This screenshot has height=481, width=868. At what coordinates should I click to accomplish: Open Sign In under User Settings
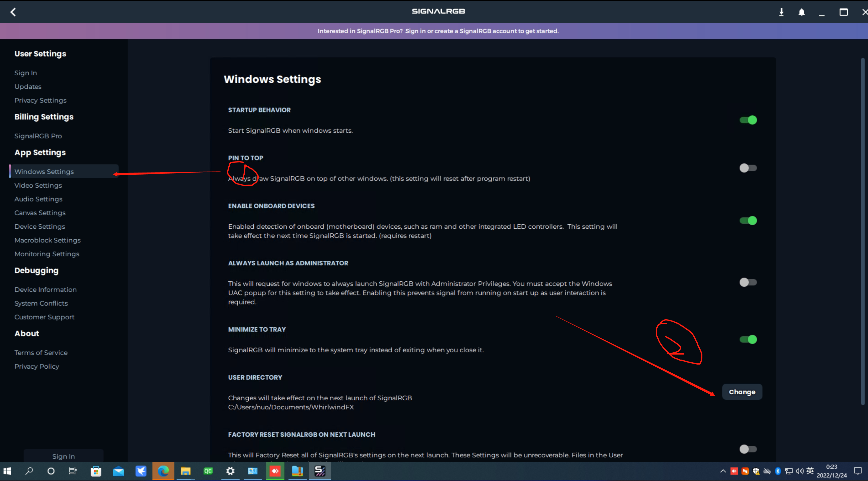coord(26,73)
